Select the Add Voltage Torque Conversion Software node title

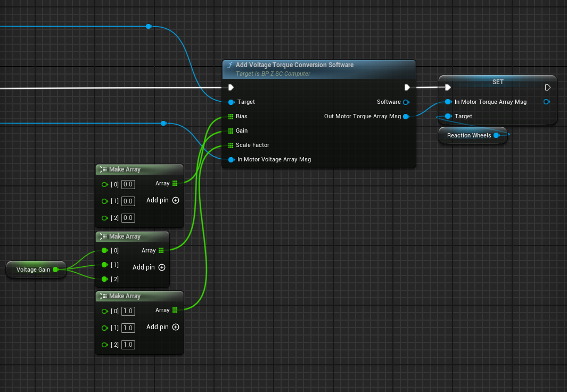pos(294,65)
